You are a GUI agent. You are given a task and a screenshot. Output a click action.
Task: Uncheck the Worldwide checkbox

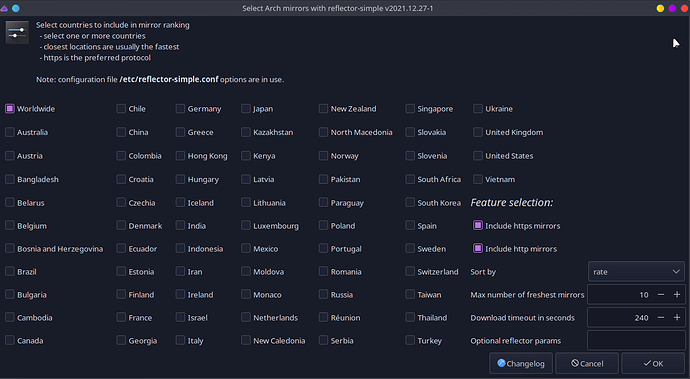10,108
